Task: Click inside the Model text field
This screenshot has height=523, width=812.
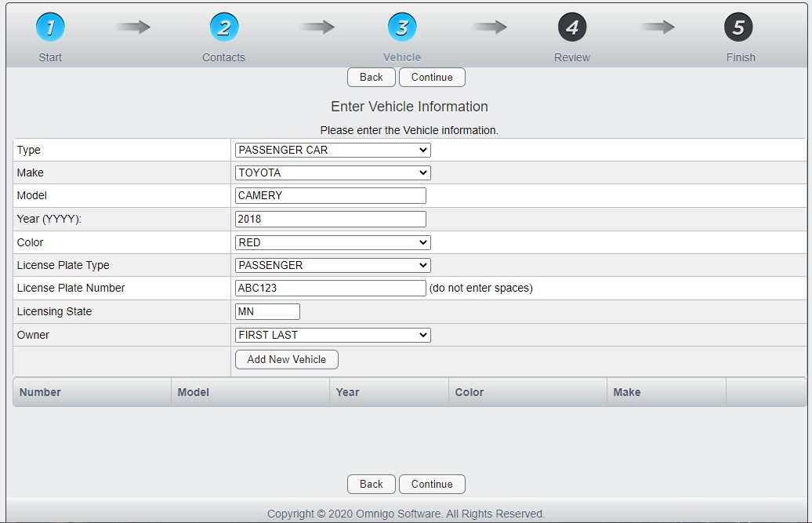Action: coord(330,195)
